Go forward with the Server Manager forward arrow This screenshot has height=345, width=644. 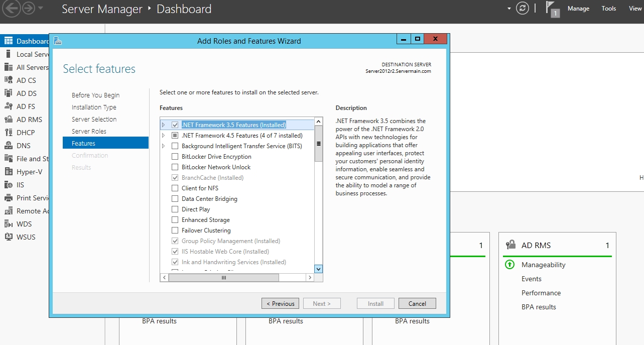[28, 8]
